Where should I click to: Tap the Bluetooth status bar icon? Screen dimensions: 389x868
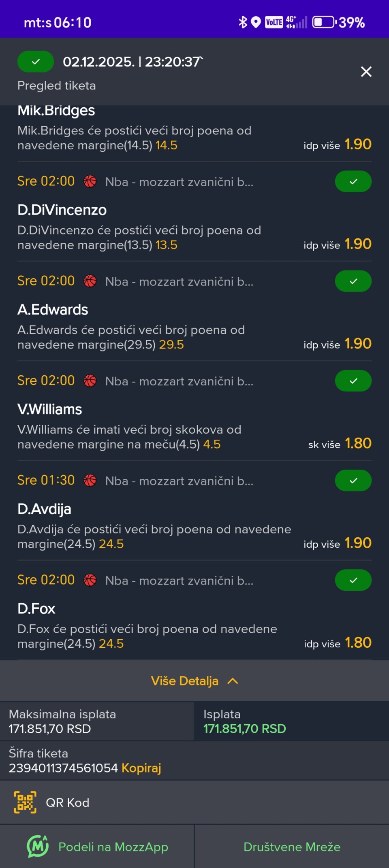point(243,22)
